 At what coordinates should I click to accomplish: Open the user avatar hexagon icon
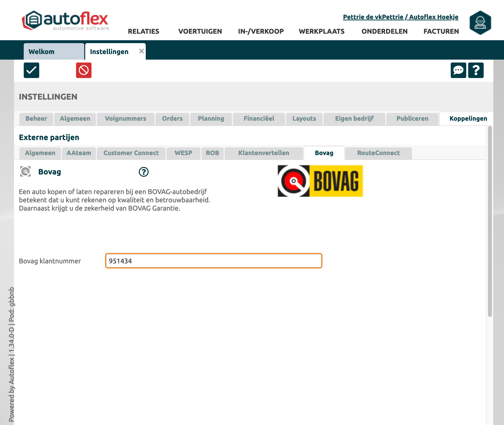click(x=480, y=23)
